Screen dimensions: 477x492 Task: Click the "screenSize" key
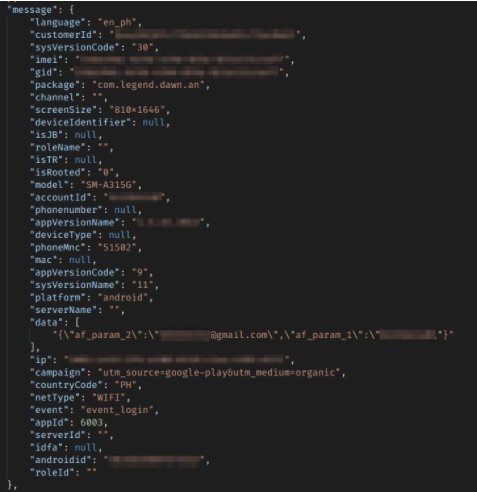pyautogui.click(x=63, y=110)
